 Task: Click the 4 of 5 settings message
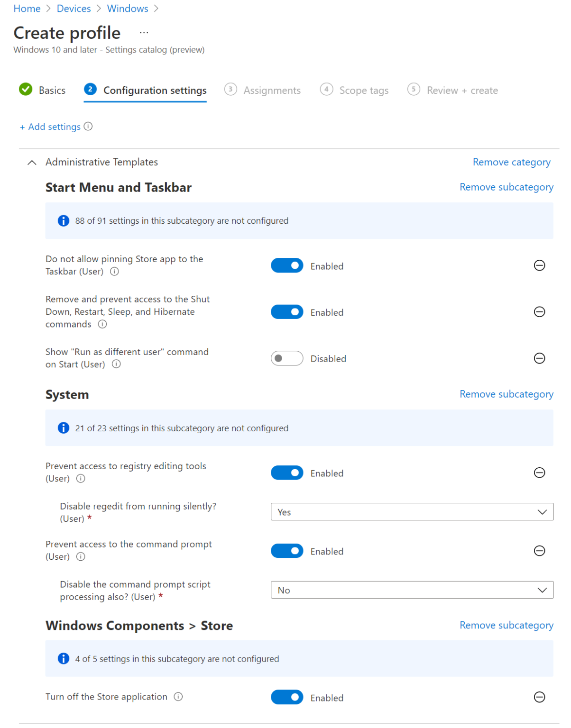(177, 659)
